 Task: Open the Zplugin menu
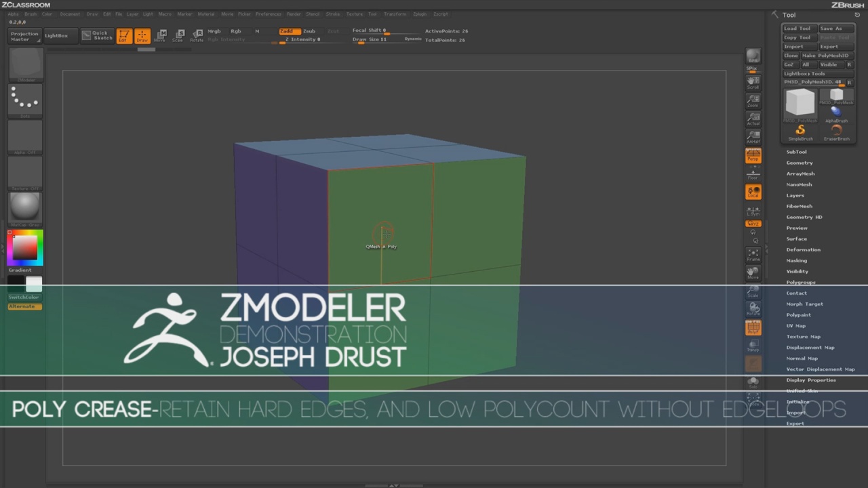(x=420, y=14)
